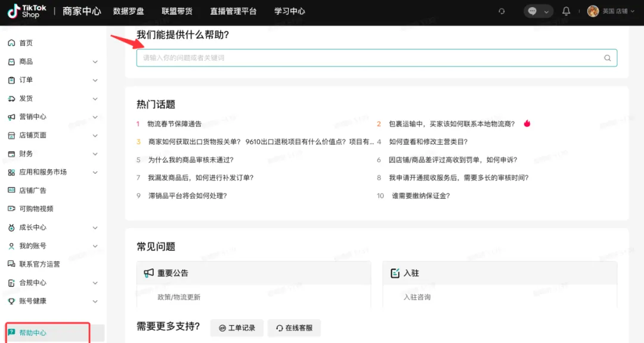This screenshot has height=343, width=644.
Task: Expand the 我的账号 sidebar chevron
Action: pos(95,246)
